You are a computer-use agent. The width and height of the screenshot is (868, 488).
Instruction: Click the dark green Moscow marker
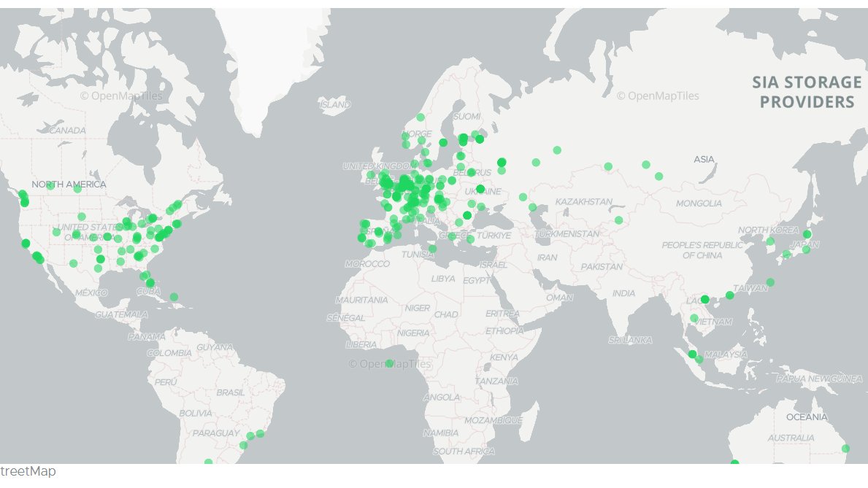click(502, 162)
